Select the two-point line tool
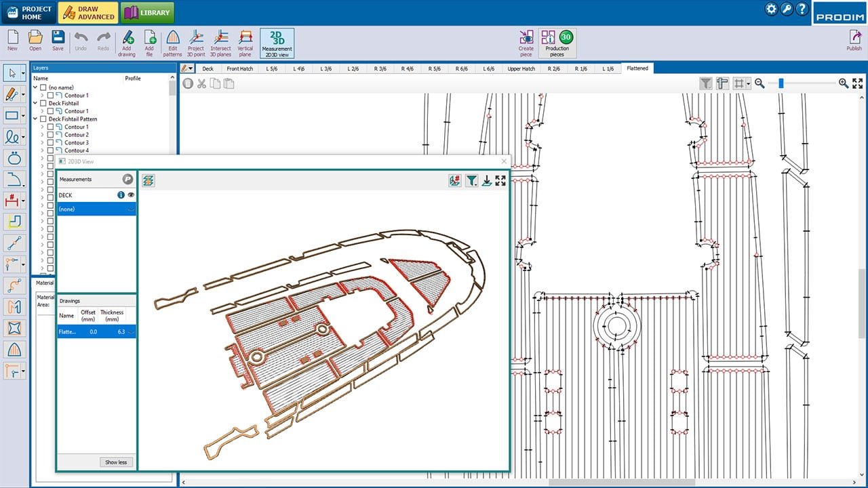This screenshot has height=488, width=868. click(x=14, y=243)
